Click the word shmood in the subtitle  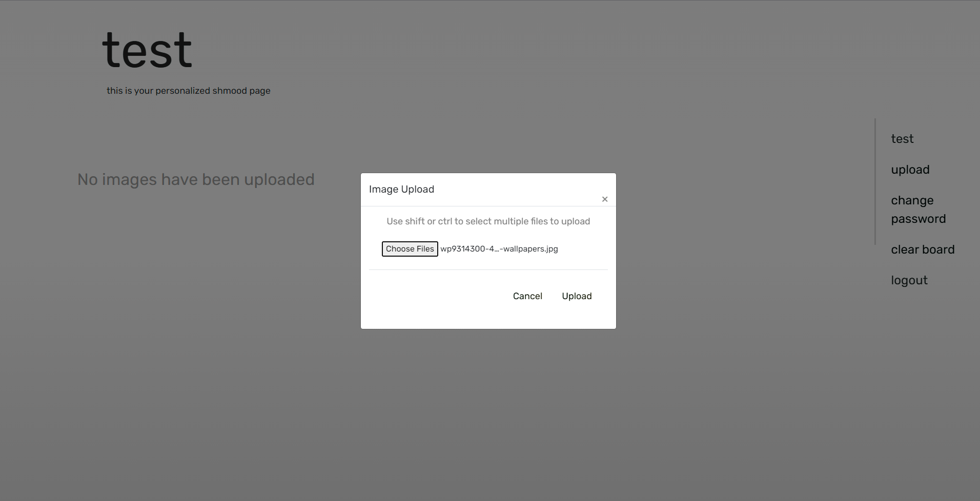click(230, 91)
